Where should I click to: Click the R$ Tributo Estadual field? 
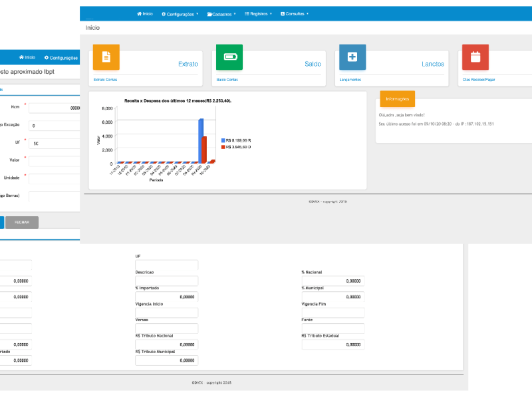pyautogui.click(x=333, y=344)
